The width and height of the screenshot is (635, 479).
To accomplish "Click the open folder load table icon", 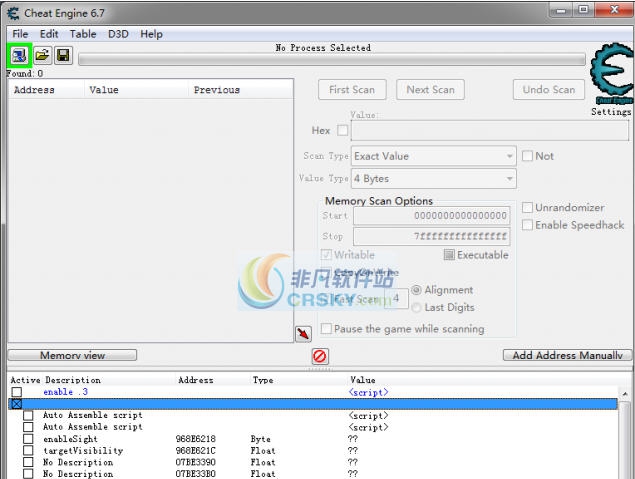I will click(x=42, y=56).
